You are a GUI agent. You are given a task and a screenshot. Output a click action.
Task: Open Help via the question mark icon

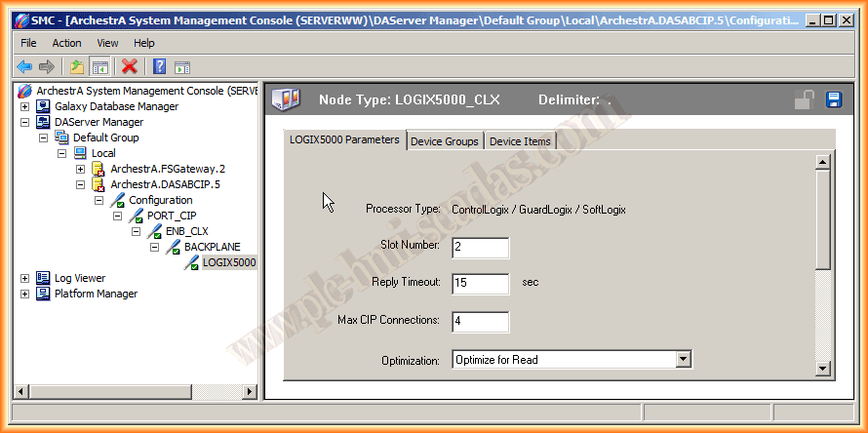(159, 66)
